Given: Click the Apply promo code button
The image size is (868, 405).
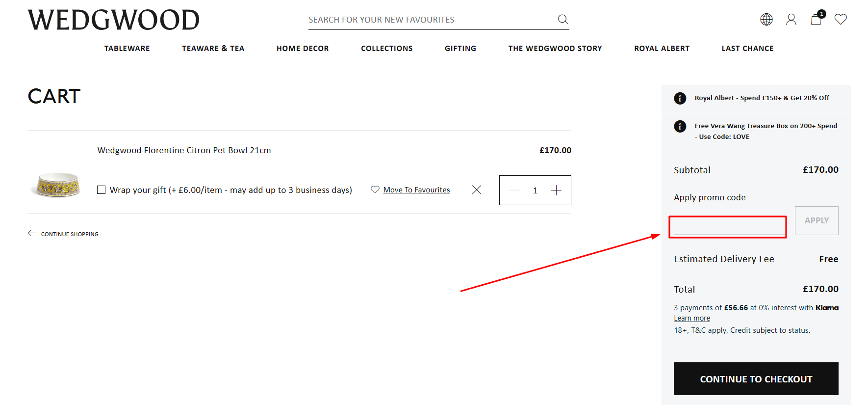Looking at the screenshot, I should [817, 221].
